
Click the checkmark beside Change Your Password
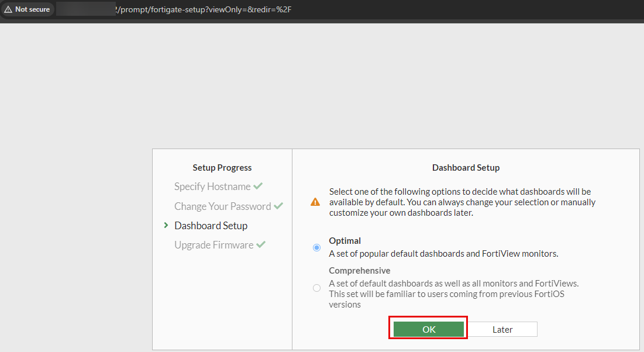coord(278,206)
